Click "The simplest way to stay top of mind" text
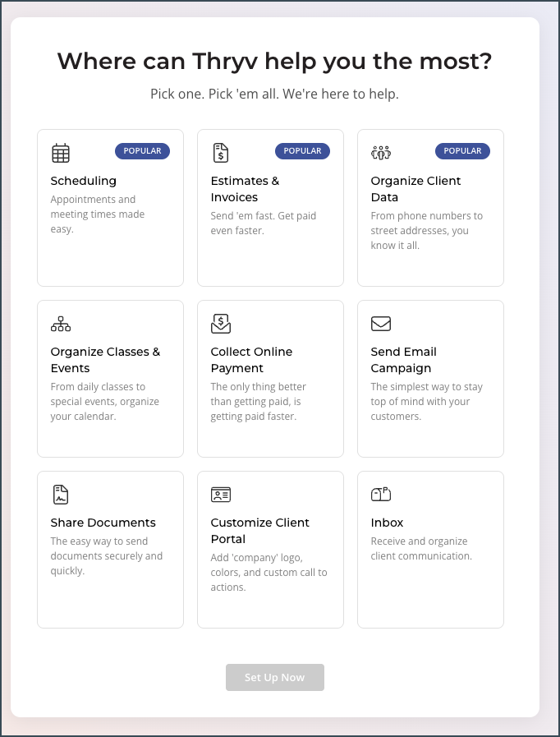Image resolution: width=560 pixels, height=737 pixels. point(427,402)
